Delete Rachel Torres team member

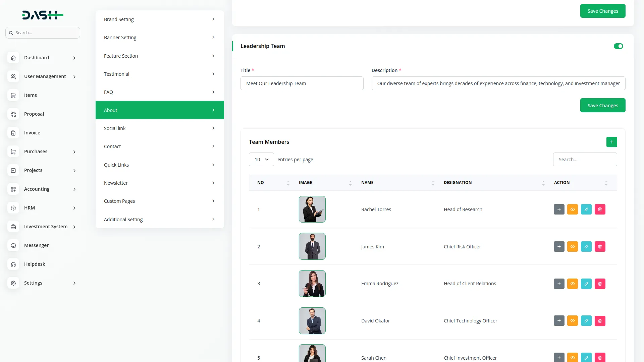(x=600, y=209)
